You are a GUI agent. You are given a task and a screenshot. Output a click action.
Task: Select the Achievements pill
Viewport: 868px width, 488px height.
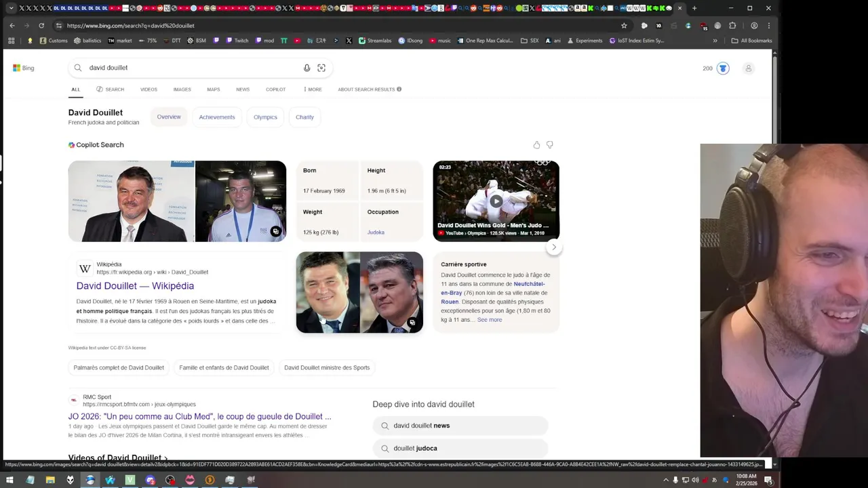pos(217,117)
